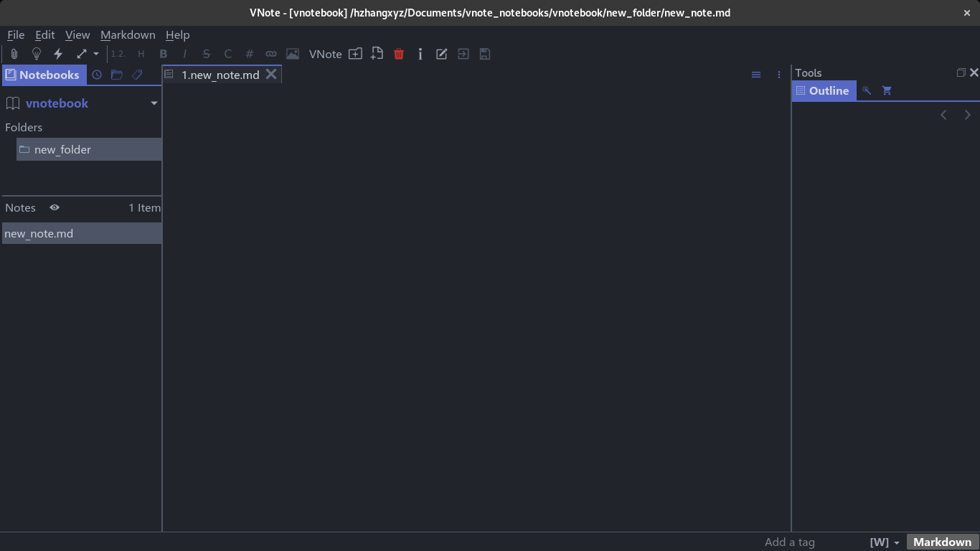980x551 pixels.
Task: Switch to the Explorer folder tab
Action: (x=116, y=75)
